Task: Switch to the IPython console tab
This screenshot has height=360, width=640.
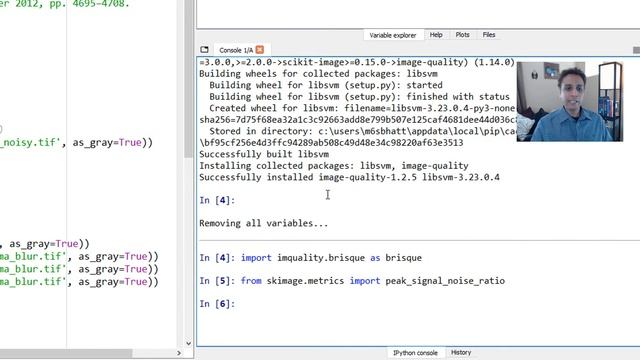Action: pyautogui.click(x=415, y=353)
